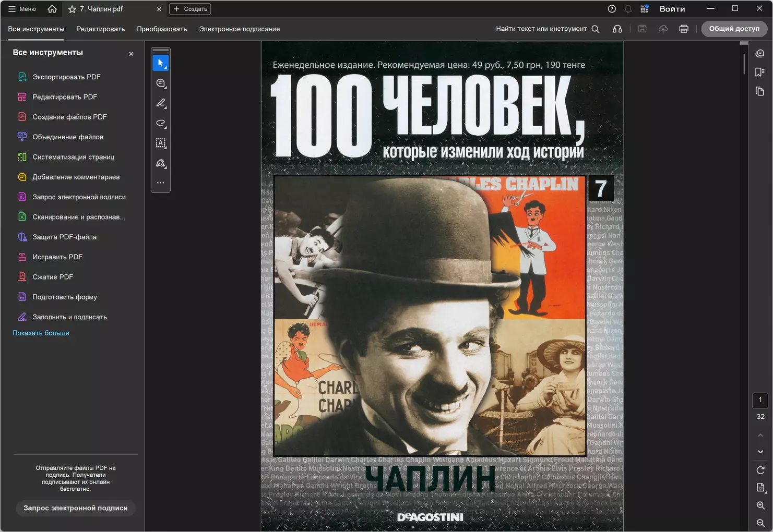Viewport: 773px width, 532px height.
Task: Close the Все инструменты side panel
Action: click(131, 54)
